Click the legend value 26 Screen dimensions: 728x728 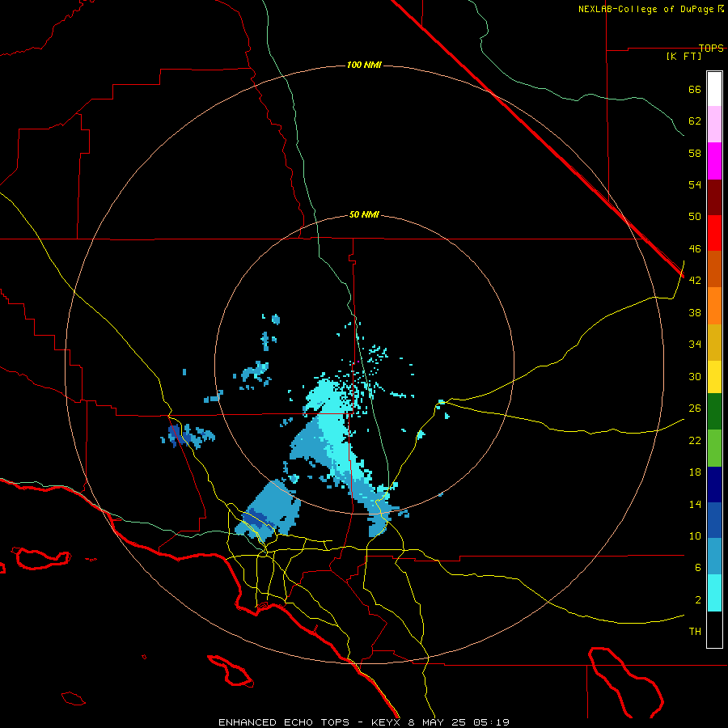[695, 408]
